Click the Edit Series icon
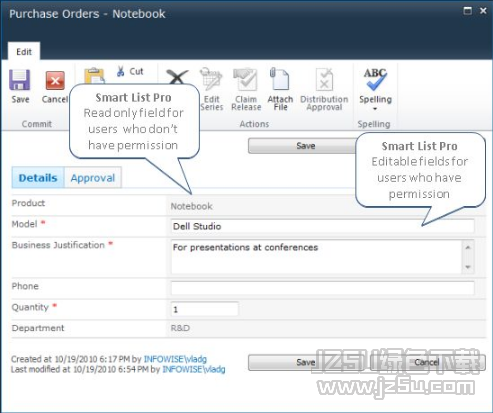This screenshot has width=493, height=413. point(211,79)
